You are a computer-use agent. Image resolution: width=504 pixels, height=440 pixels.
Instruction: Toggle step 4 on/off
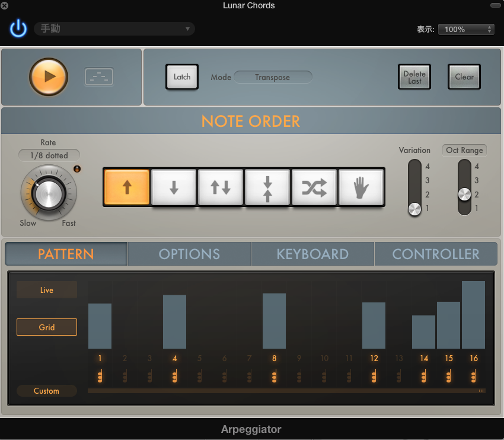tap(174, 358)
